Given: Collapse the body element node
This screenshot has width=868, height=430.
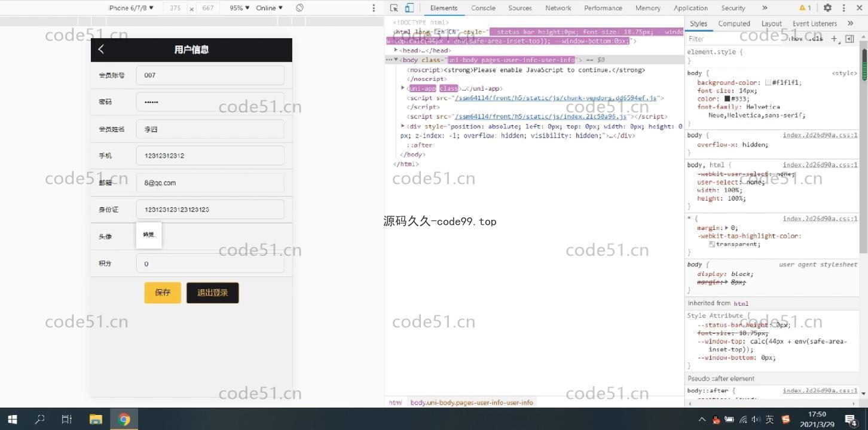Looking at the screenshot, I should pyautogui.click(x=396, y=60).
